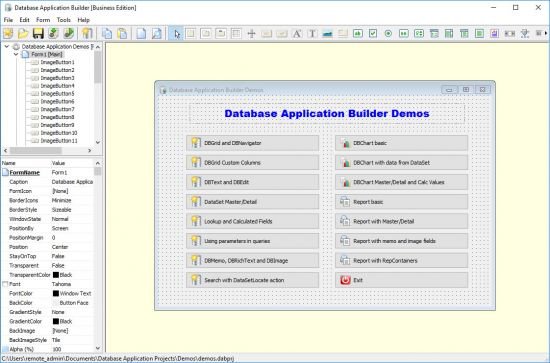Open the Form menu
550x363 pixels.
pos(43,20)
